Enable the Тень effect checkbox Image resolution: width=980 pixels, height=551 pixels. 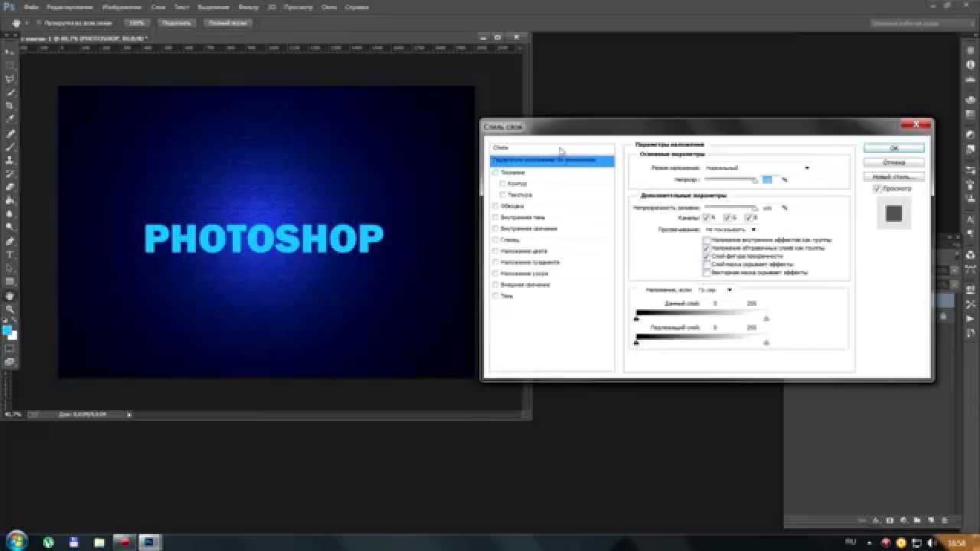(496, 295)
